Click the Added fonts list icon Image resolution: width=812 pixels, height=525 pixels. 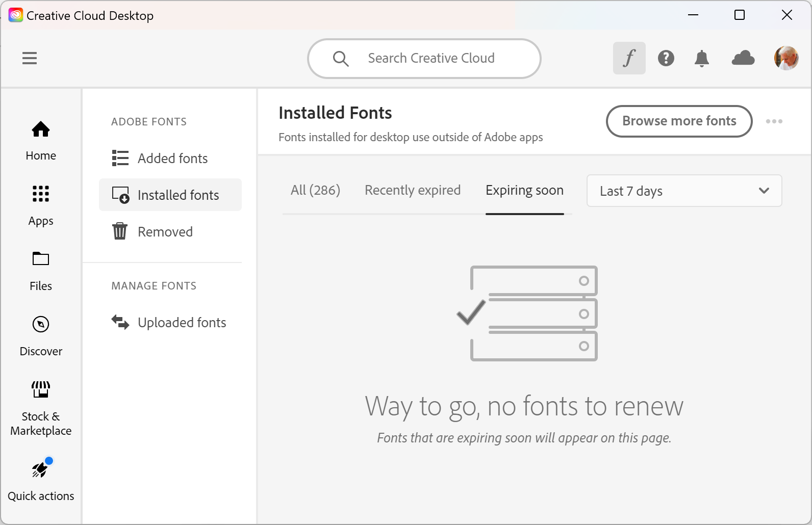click(x=120, y=158)
